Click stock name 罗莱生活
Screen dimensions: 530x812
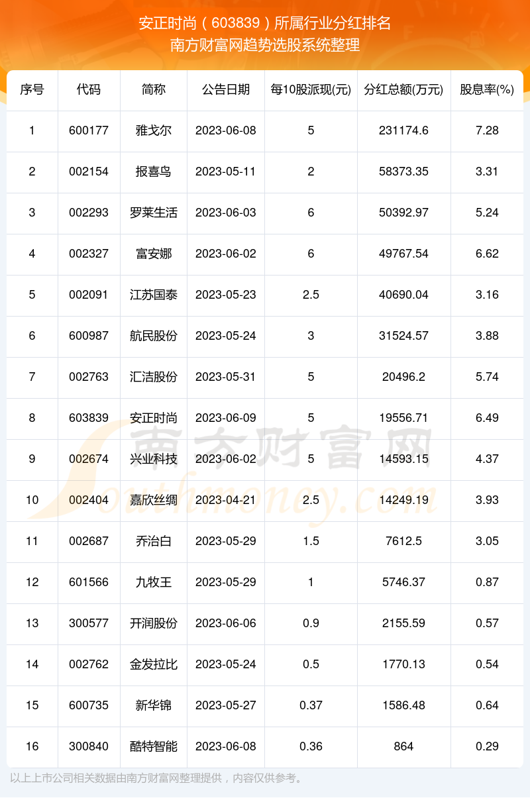pyautogui.click(x=154, y=213)
